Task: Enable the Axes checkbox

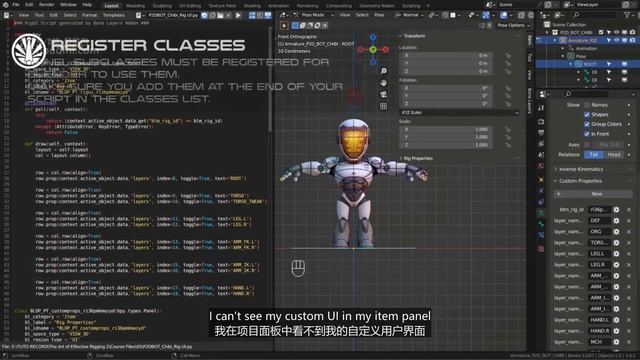Action: pos(587,144)
